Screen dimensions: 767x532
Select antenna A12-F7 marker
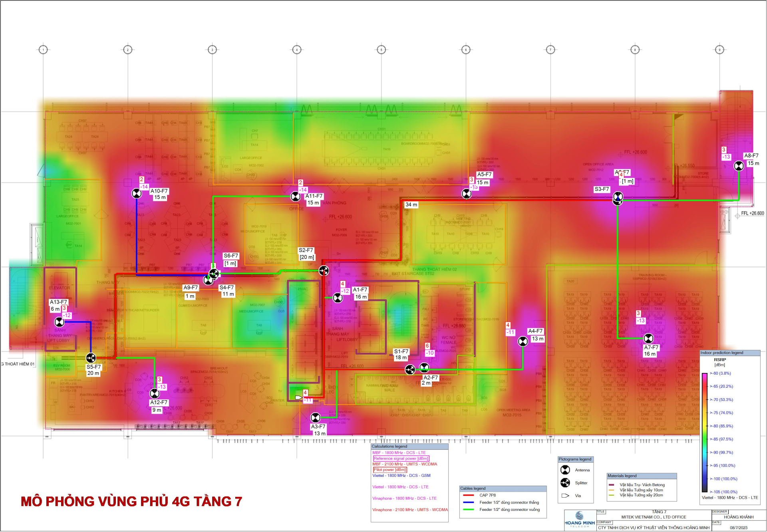tap(154, 394)
